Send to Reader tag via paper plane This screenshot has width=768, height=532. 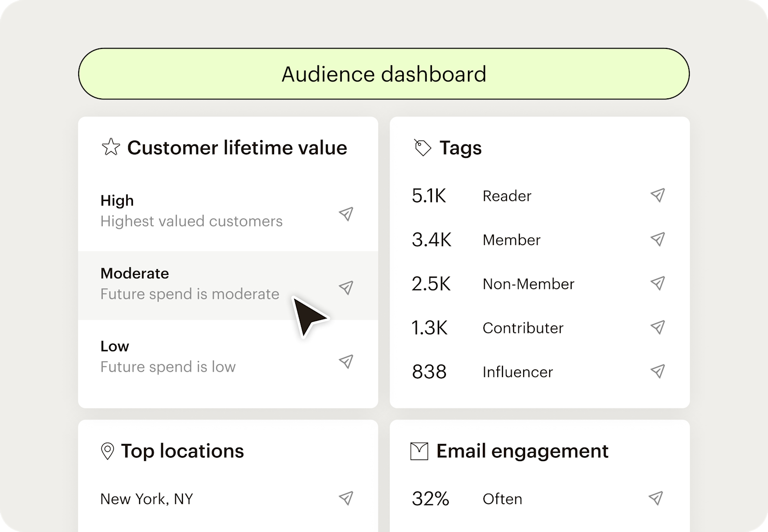click(657, 195)
